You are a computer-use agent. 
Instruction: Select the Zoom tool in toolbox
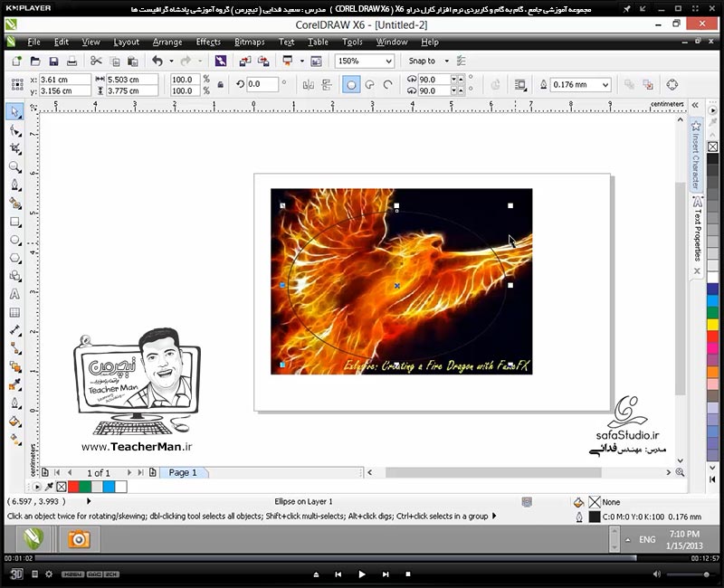click(x=14, y=166)
